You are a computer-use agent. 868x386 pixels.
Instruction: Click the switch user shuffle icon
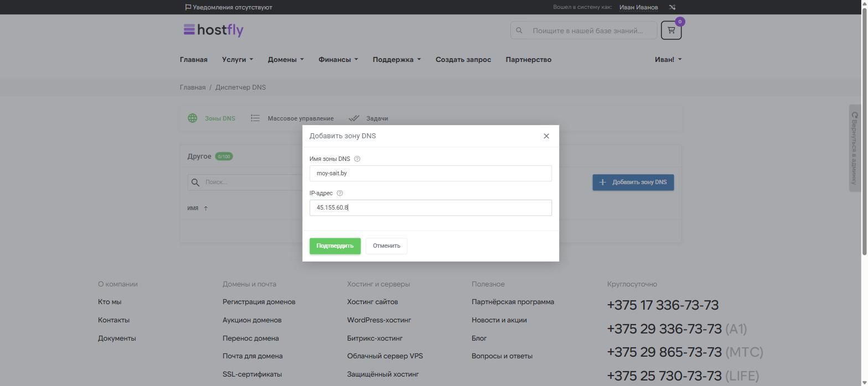click(x=672, y=7)
